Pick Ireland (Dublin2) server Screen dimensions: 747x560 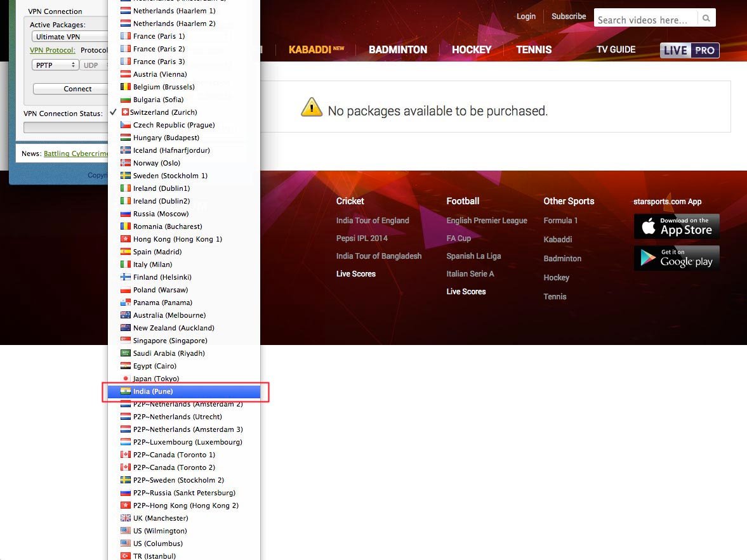[184, 201]
